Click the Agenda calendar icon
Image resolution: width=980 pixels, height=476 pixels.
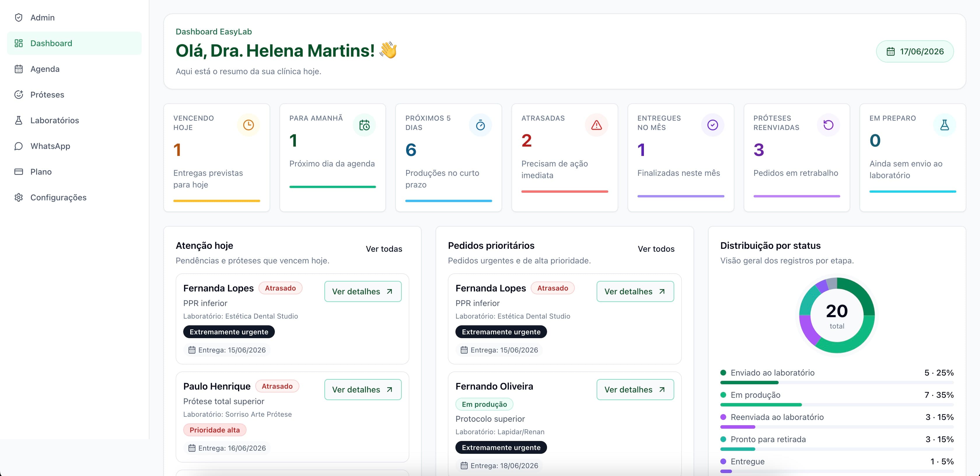(19, 69)
